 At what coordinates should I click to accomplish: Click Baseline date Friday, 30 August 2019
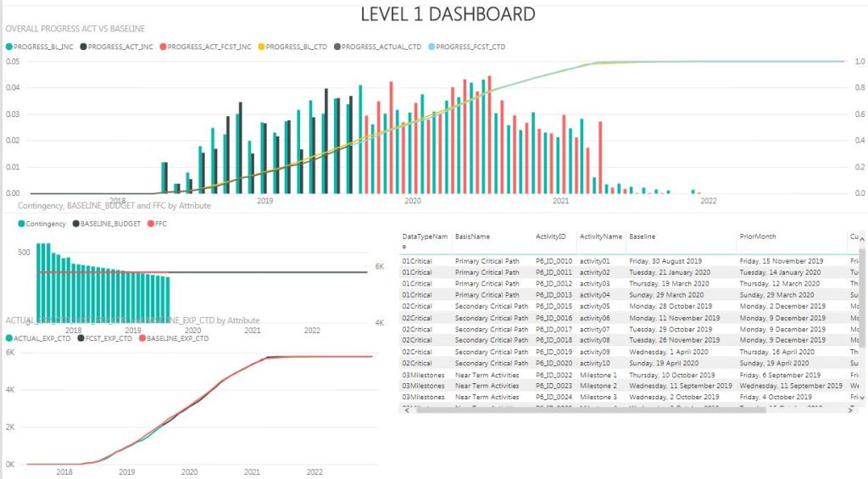tap(665, 261)
